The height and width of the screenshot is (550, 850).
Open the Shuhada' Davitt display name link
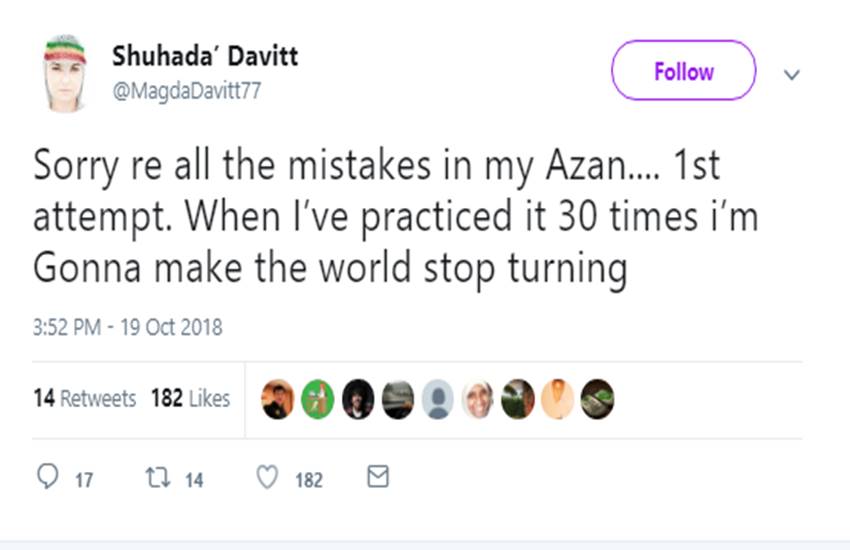pyautogui.click(x=204, y=56)
